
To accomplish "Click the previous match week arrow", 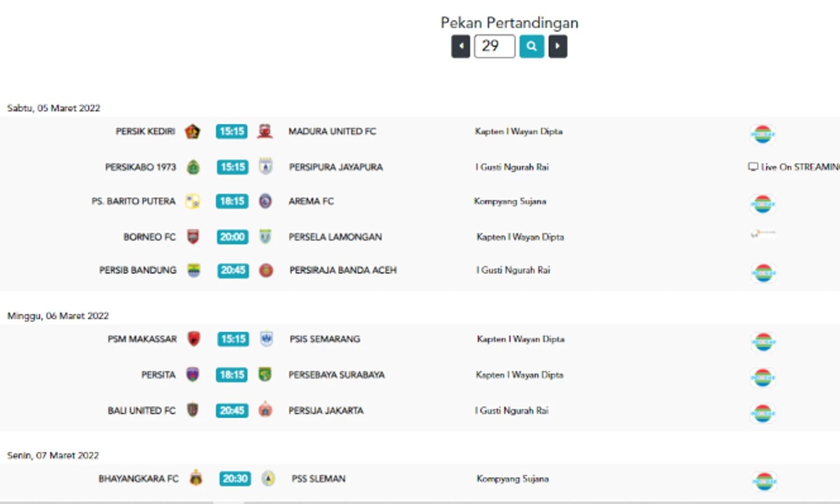I will coord(460,46).
